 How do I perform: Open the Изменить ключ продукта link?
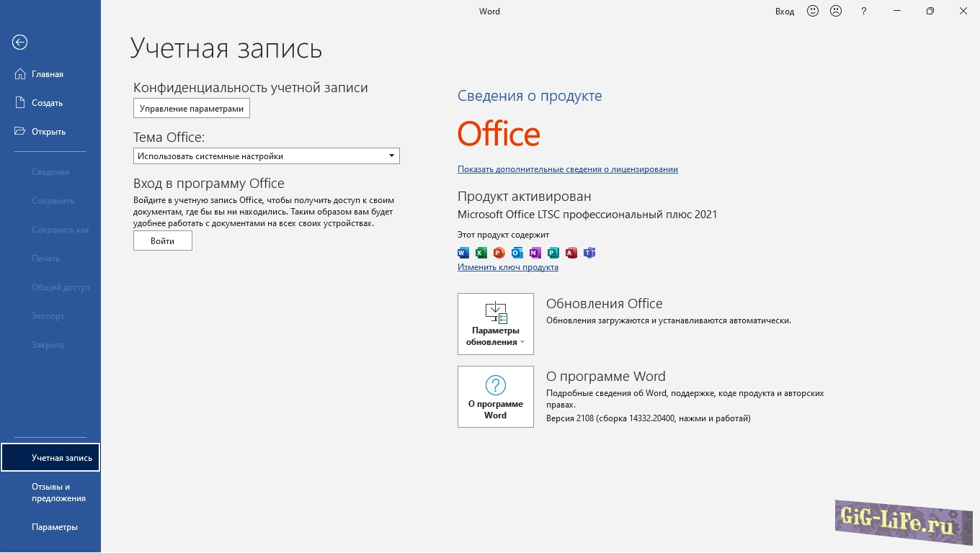coord(507,267)
